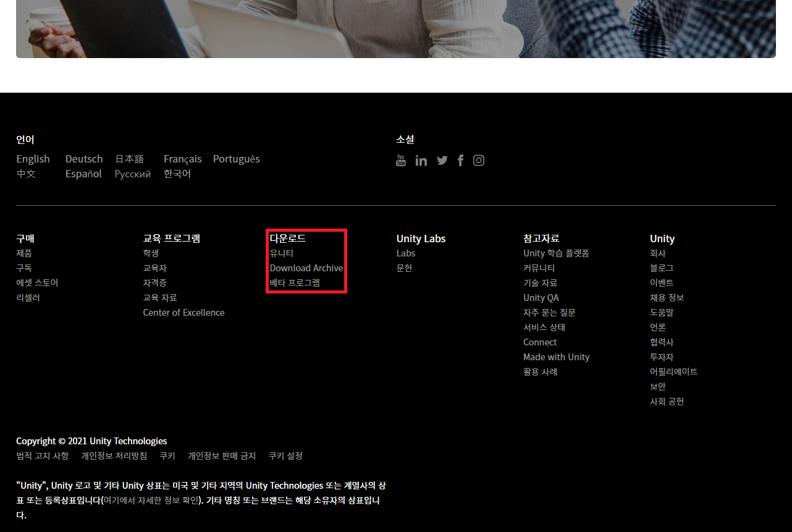Open Unity QA link
Viewport: 792px width, 532px height.
click(541, 298)
